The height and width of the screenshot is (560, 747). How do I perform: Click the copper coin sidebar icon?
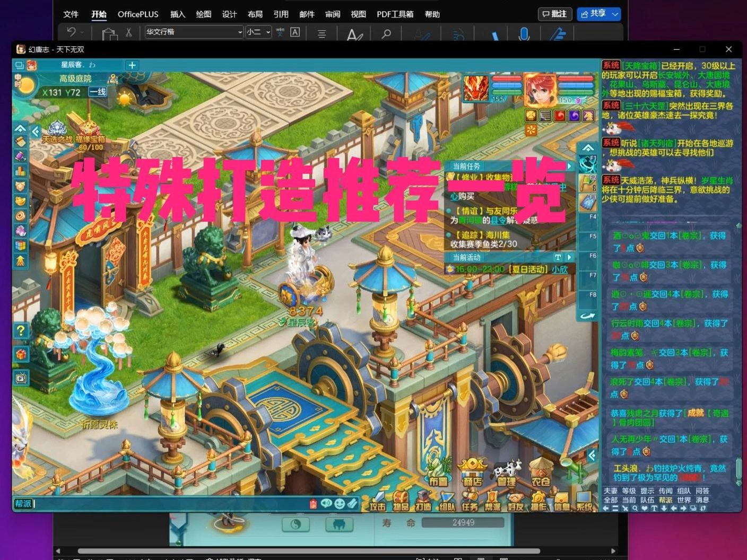pos(20,216)
